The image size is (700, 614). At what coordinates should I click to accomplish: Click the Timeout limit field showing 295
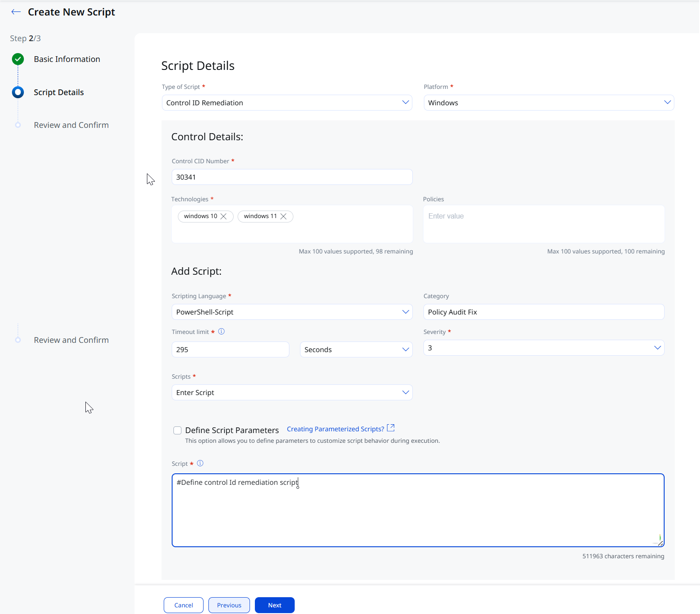tap(231, 349)
